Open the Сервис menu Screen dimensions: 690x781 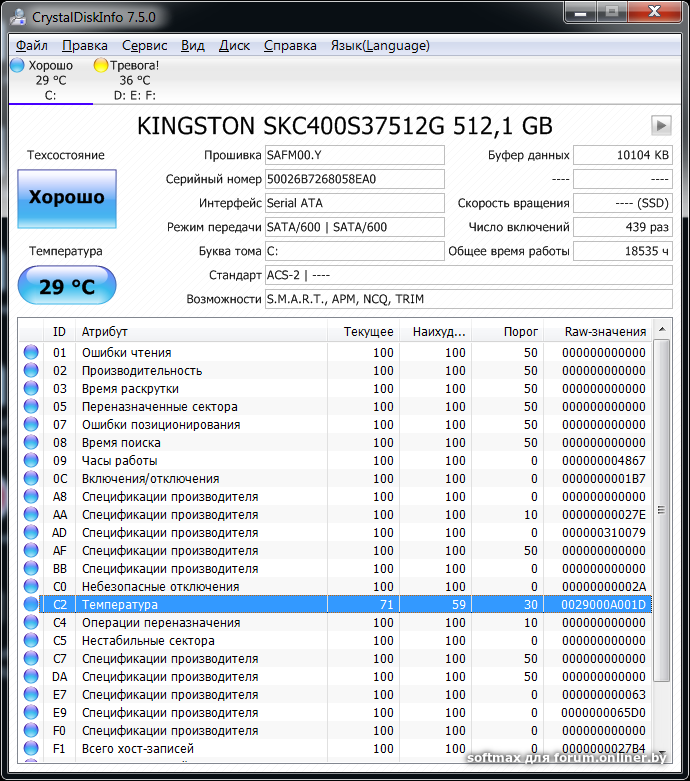coord(144,45)
